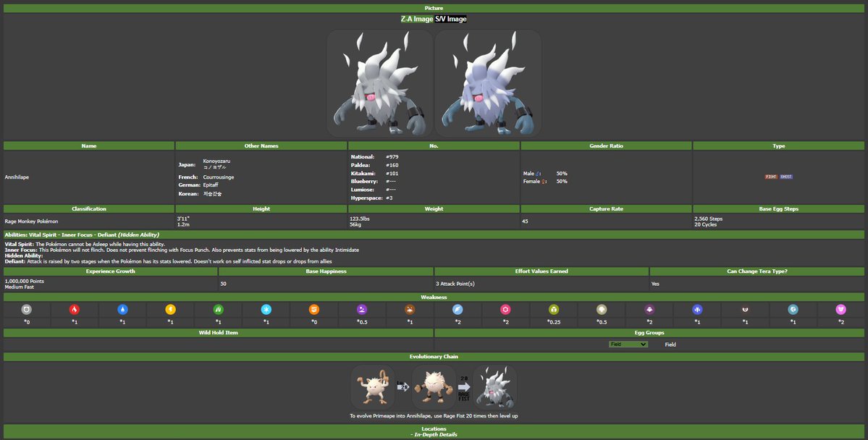This screenshot has width=868, height=440.
Task: Click the National number #979
Action: [x=392, y=156]
